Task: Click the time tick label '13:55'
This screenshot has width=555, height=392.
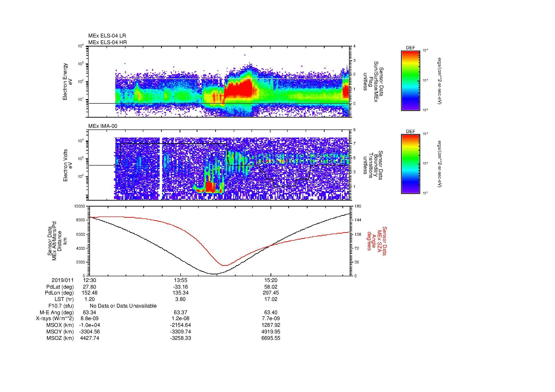Action: [180, 280]
